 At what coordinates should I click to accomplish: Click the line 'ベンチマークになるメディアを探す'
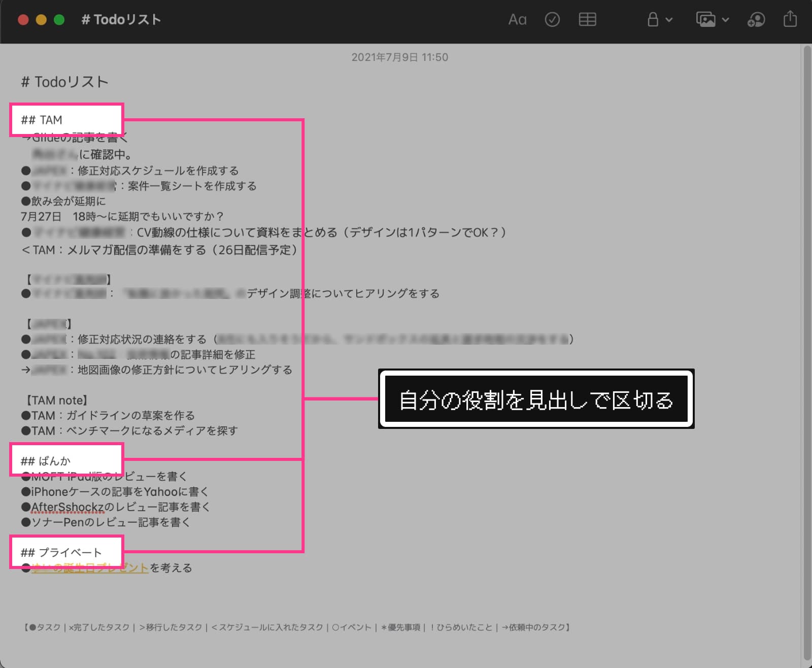point(152,431)
